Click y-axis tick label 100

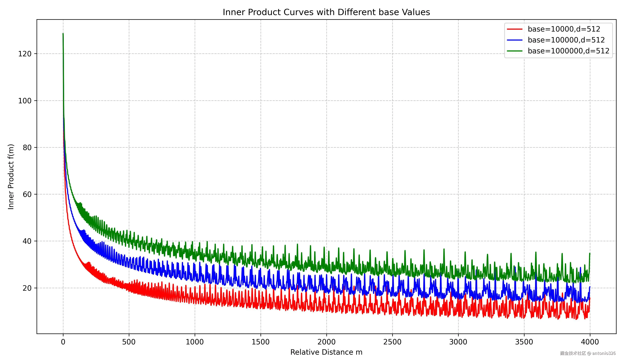click(x=25, y=101)
